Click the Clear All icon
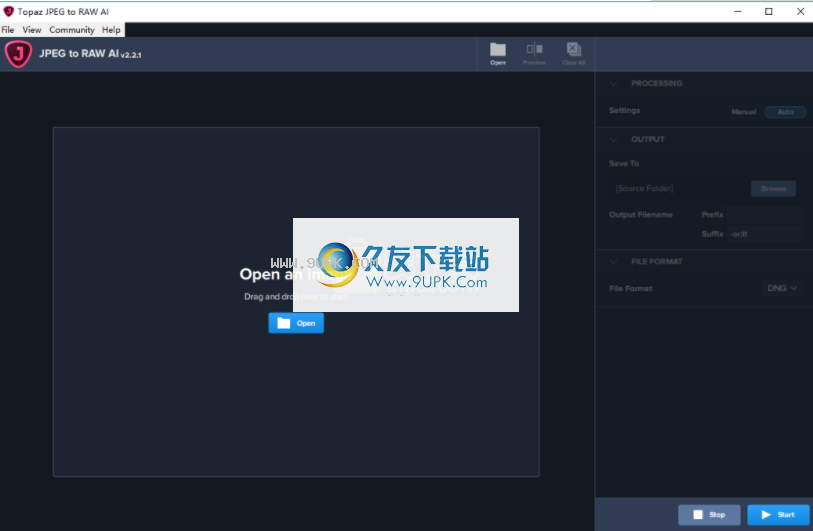 pyautogui.click(x=573, y=49)
